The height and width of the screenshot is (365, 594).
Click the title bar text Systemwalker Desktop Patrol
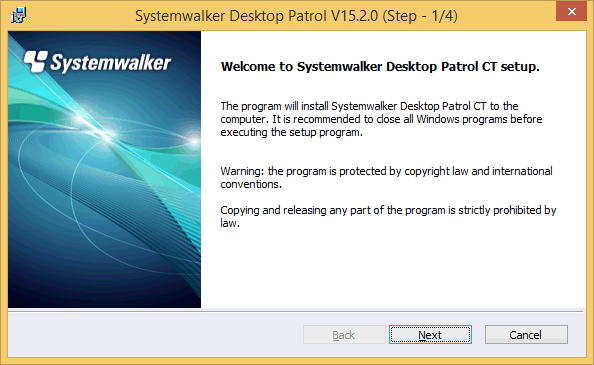pos(231,16)
